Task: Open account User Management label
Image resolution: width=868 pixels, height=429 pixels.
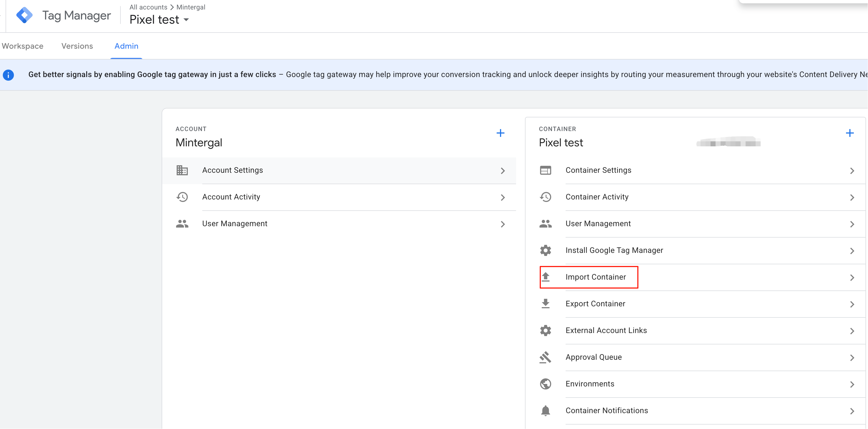Action: point(235,224)
